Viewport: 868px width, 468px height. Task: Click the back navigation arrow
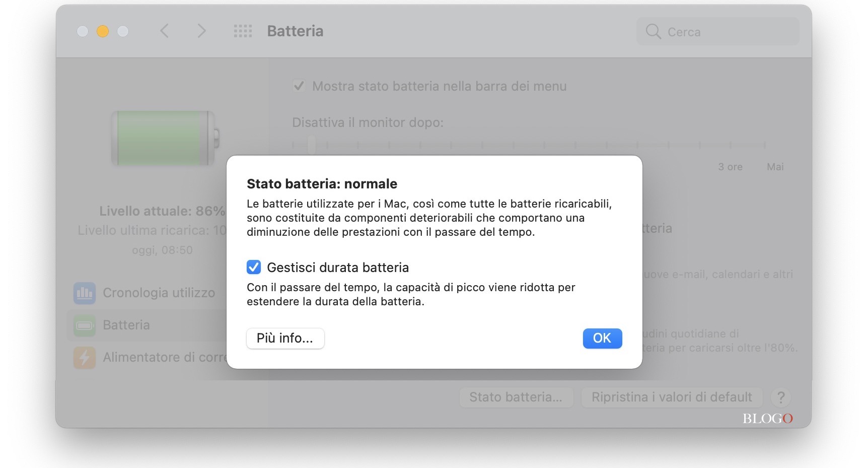pyautogui.click(x=164, y=31)
